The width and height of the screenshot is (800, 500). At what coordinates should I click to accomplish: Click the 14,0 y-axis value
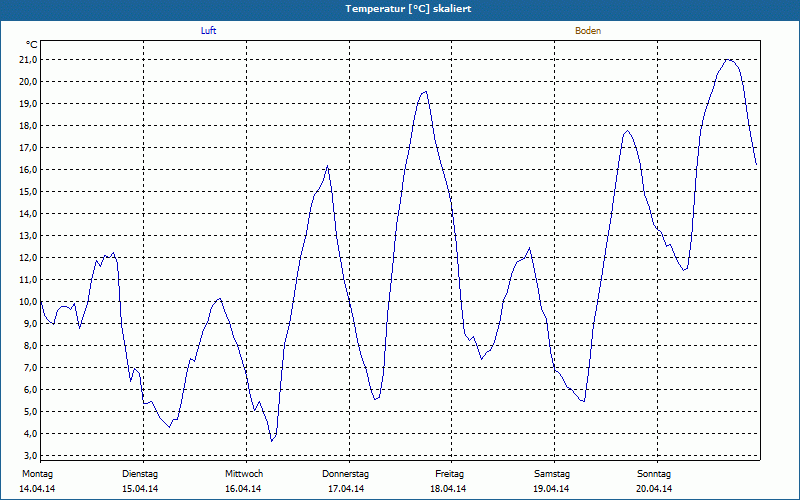(29, 213)
